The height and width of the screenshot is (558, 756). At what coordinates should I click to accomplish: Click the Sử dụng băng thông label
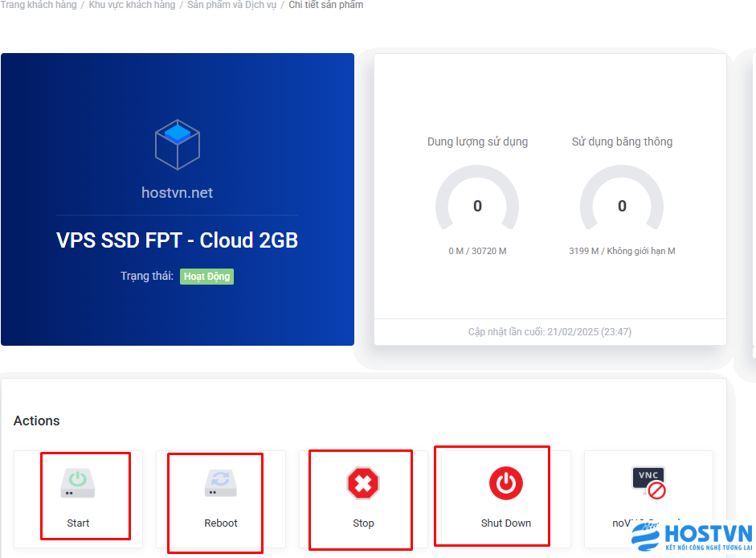622,142
